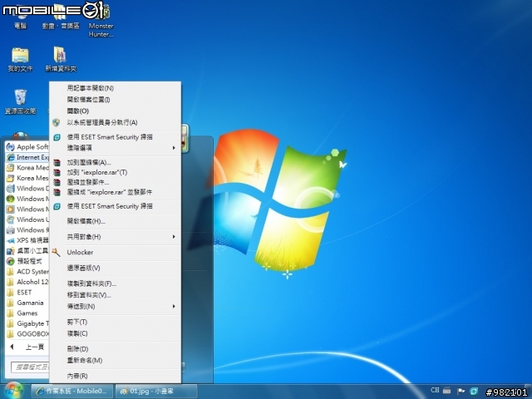Image resolution: width=532 pixels, height=399 pixels.
Task: Select 重新命名(M) rename entry
Action: [x=116, y=360]
